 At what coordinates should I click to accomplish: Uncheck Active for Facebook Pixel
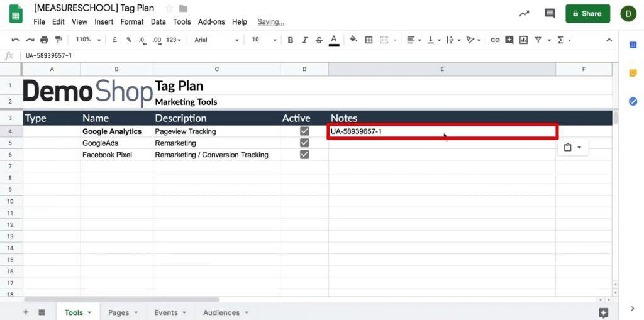pyautogui.click(x=304, y=155)
